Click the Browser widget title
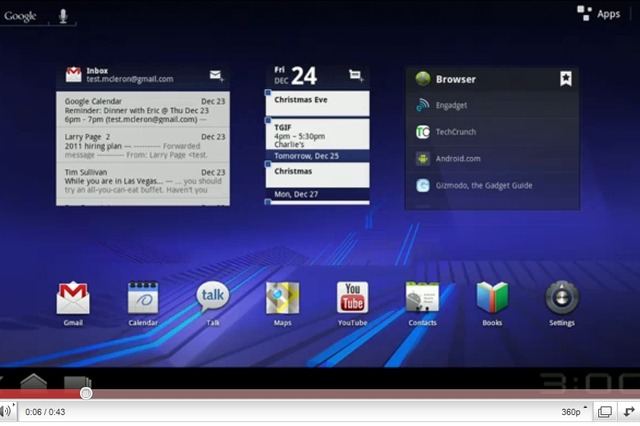The image size is (640, 426). [456, 79]
